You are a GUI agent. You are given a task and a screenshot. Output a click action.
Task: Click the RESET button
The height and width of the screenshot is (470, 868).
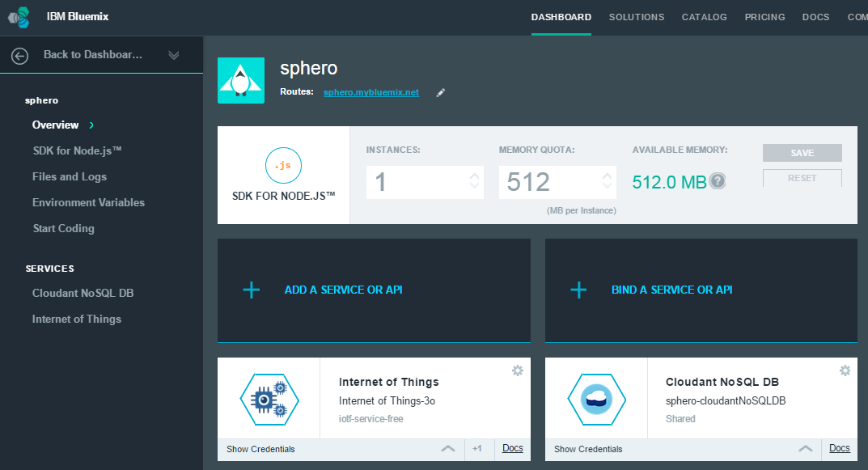click(802, 178)
